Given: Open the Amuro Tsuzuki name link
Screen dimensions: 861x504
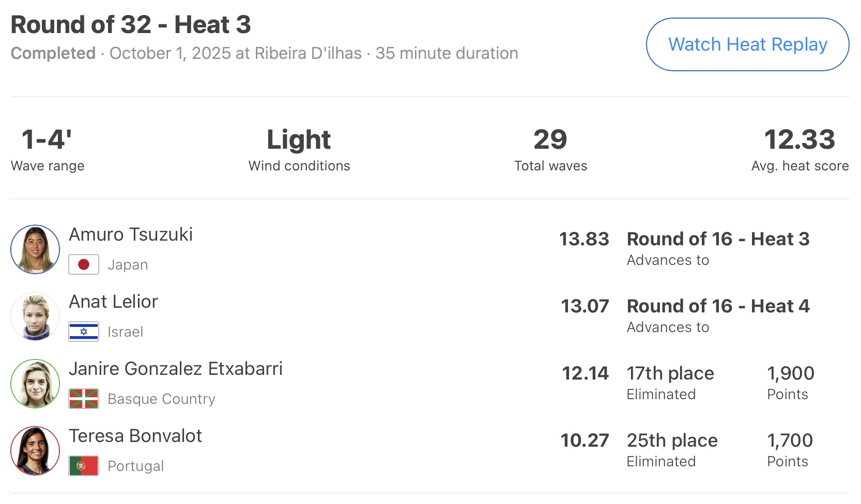Looking at the screenshot, I should (131, 234).
